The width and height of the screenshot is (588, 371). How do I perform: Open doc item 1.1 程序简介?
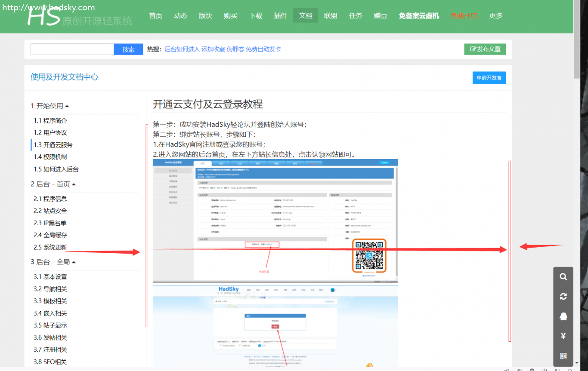tap(50, 120)
